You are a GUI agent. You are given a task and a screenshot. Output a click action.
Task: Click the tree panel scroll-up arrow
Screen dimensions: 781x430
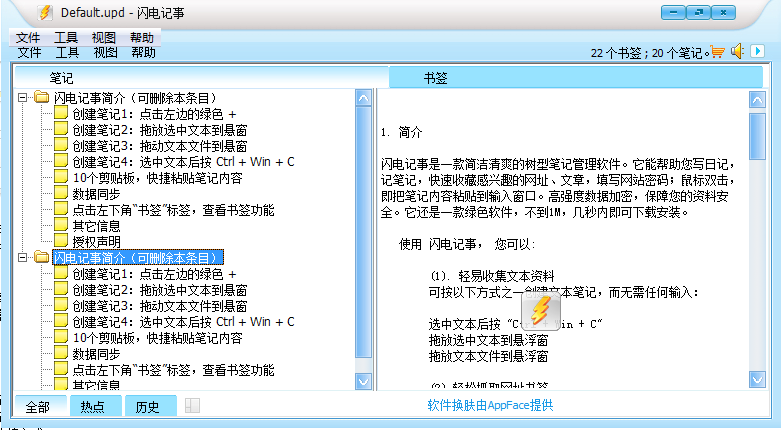click(x=365, y=97)
